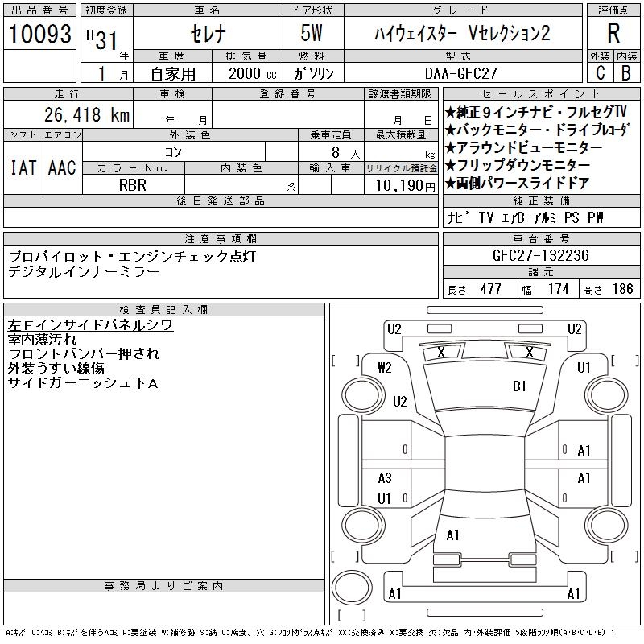Select the vehicle history value 自家用
Screen dimensions: 644x644
(x=173, y=74)
